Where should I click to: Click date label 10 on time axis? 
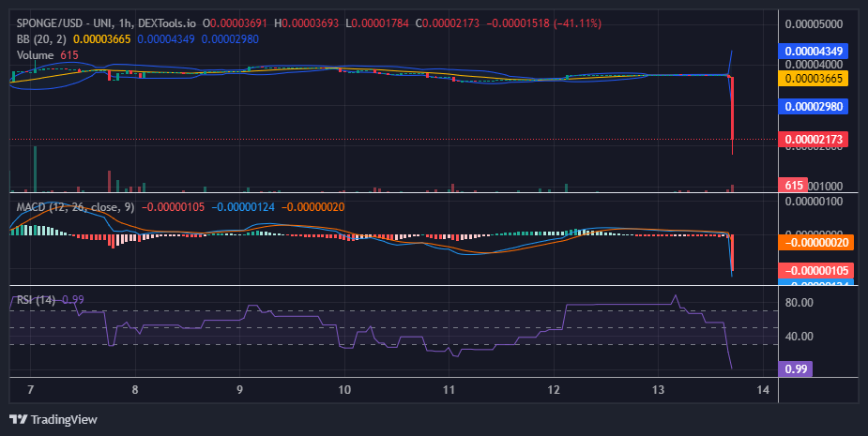pos(344,390)
